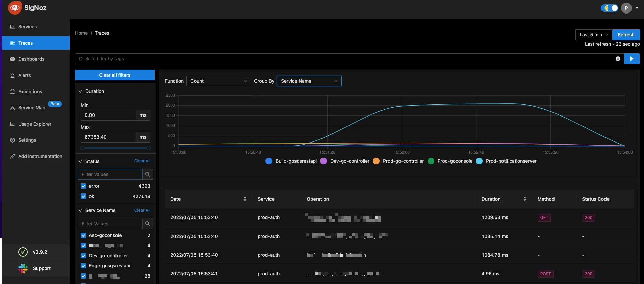Open the Function Count dropdown
Screen dimensions: 644x284
point(219,81)
